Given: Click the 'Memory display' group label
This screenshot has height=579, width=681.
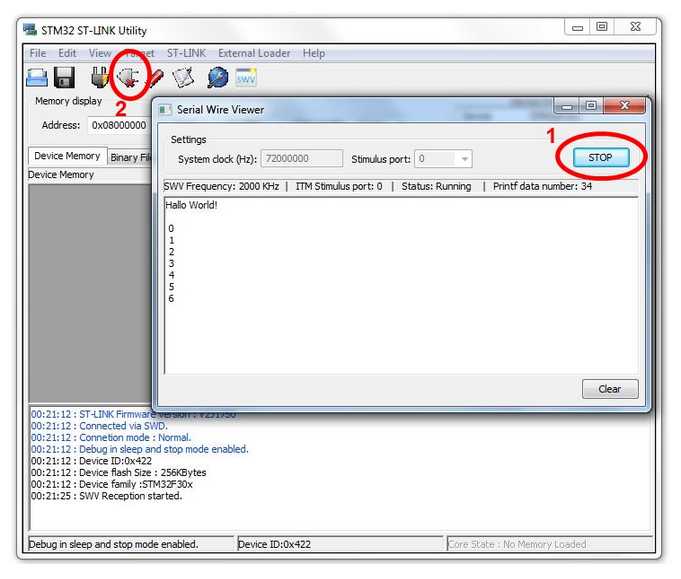Looking at the screenshot, I should click(x=69, y=101).
